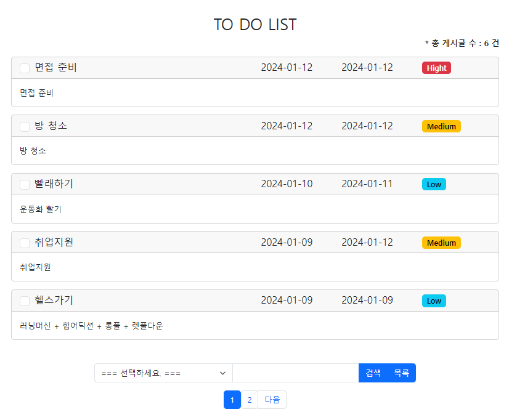
Task: Click the dropdown chevron arrow icon
Action: click(222, 373)
